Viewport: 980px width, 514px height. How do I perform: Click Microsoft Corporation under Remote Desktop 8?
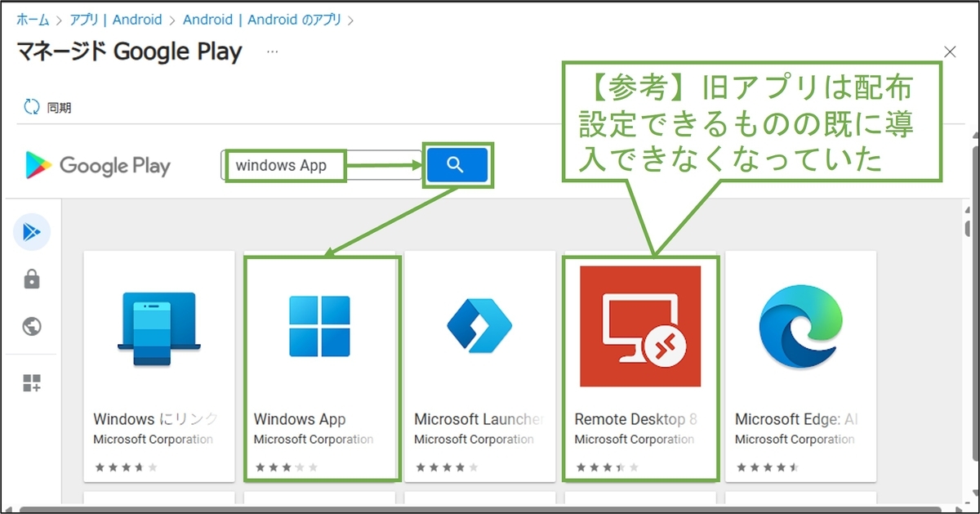[635, 440]
